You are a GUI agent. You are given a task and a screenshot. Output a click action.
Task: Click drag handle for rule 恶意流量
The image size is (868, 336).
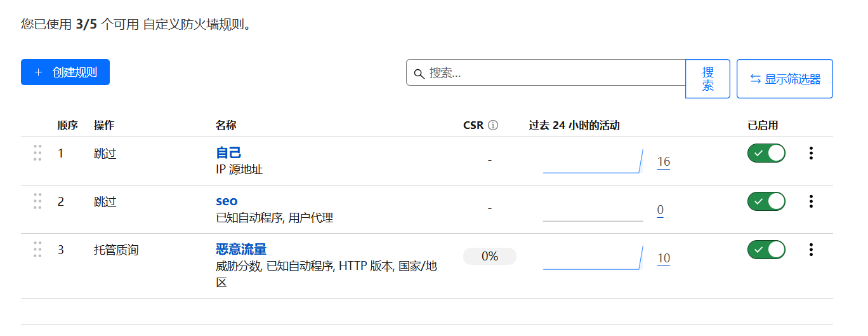coord(37,250)
